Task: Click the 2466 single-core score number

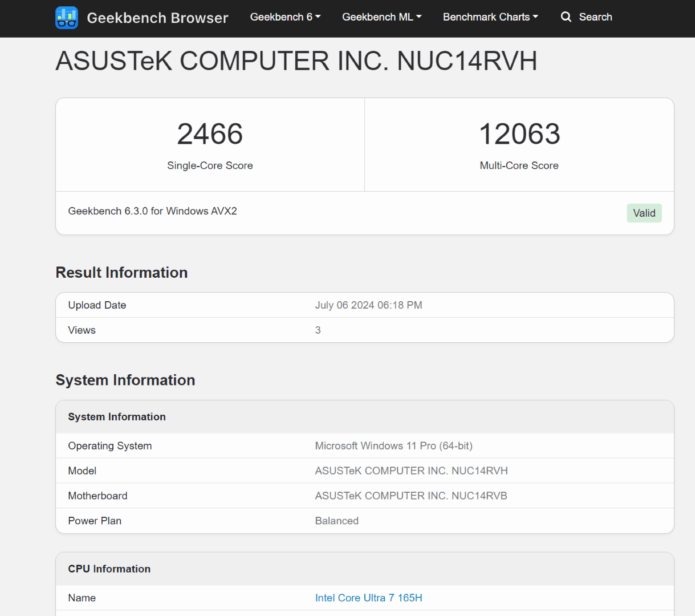Action: pos(210,134)
